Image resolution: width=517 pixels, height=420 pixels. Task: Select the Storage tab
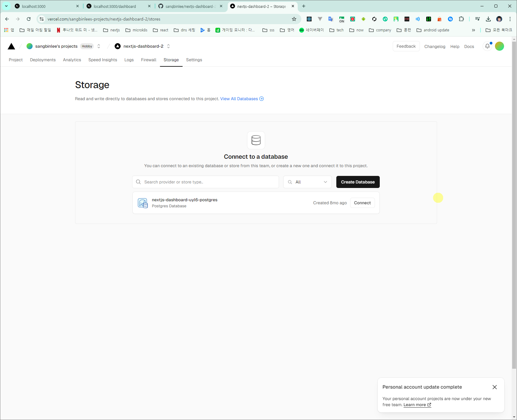pos(171,60)
